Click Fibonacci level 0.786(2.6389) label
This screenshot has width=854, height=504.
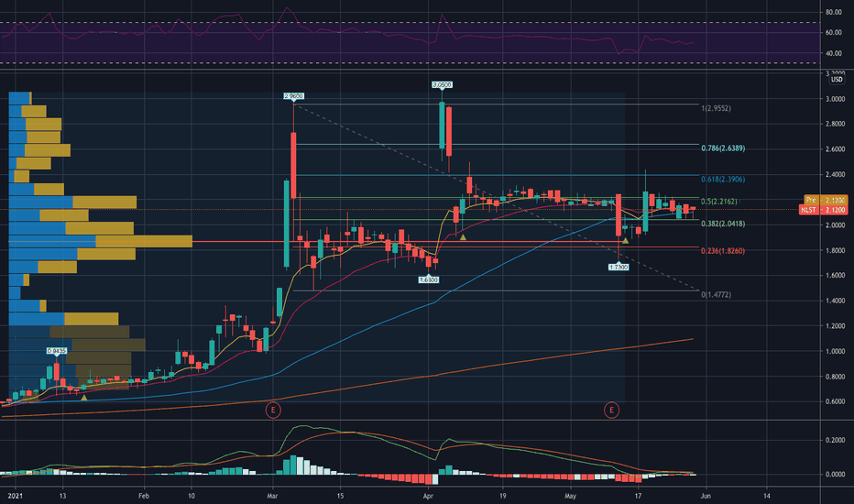coord(723,148)
